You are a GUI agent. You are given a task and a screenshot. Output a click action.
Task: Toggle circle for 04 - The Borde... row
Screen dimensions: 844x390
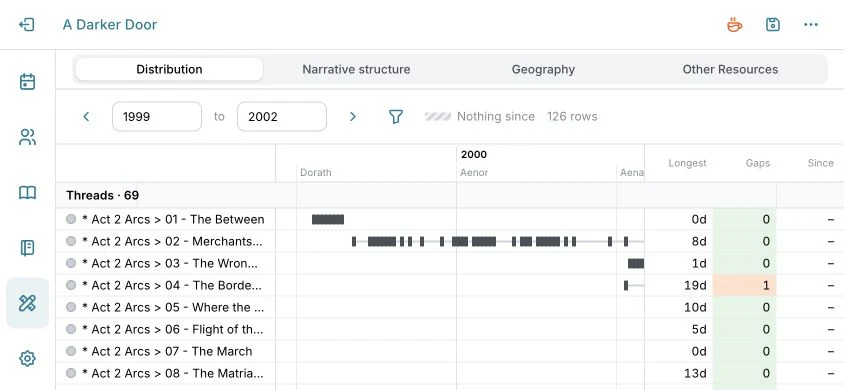pyautogui.click(x=71, y=285)
